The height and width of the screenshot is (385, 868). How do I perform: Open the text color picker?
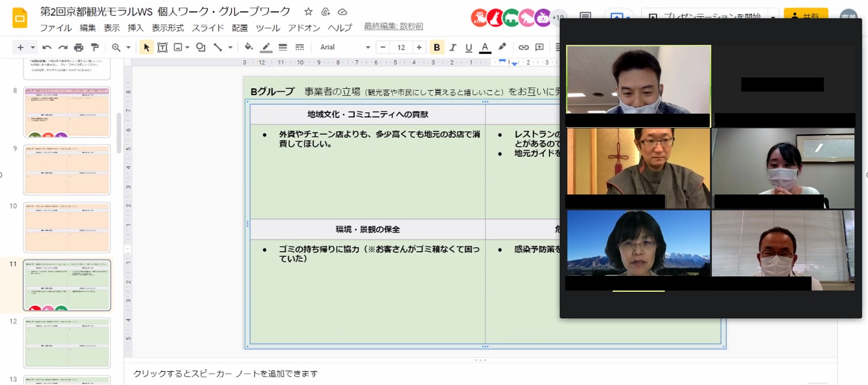tap(484, 47)
